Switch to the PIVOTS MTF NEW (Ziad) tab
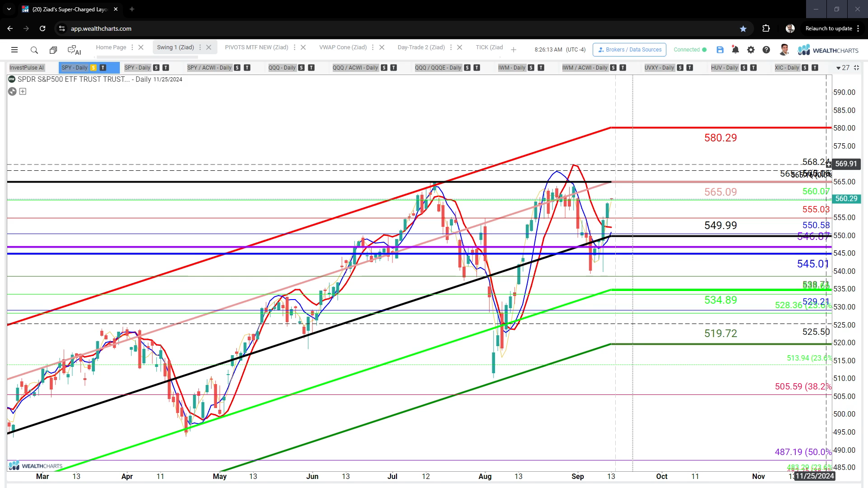Image resolution: width=868 pixels, height=488 pixels. [257, 47]
